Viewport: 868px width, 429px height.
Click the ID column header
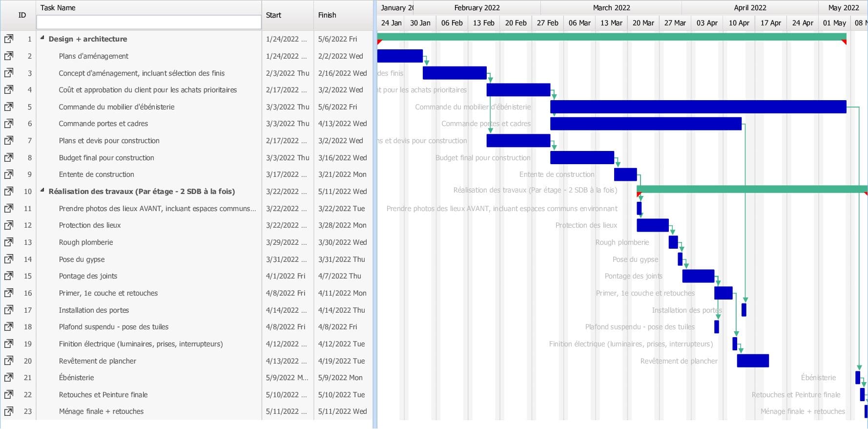[x=22, y=15]
